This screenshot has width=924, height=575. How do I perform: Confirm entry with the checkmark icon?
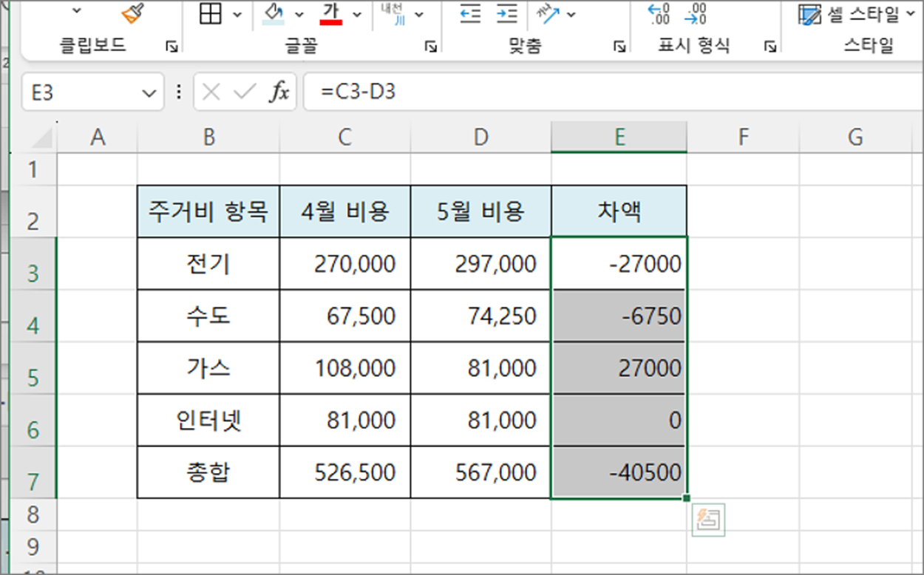244,92
